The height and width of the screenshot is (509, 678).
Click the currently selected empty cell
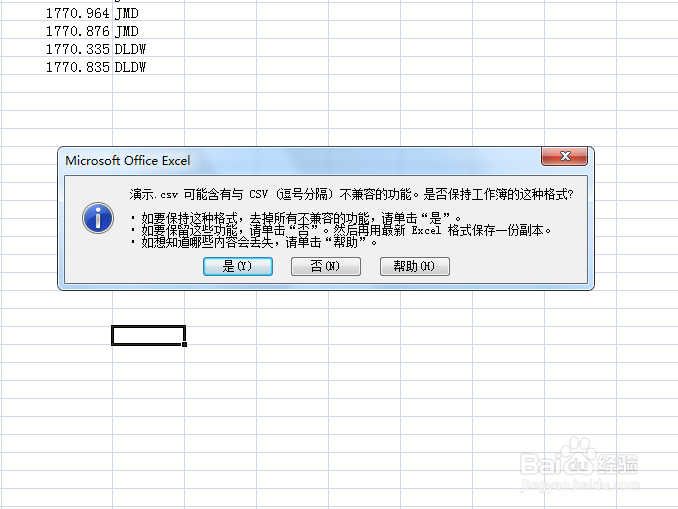[149, 336]
